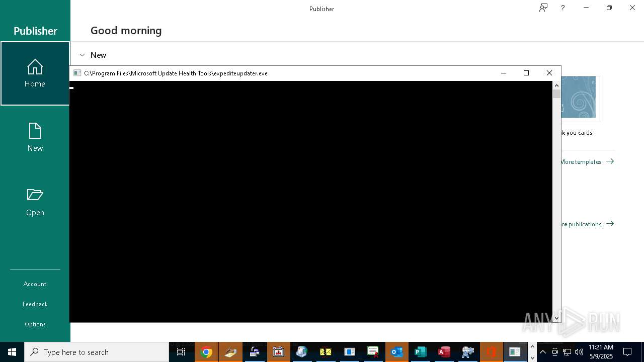Image resolution: width=644 pixels, height=362 pixels.
Task: Follow the More publications link
Action: (x=587, y=224)
